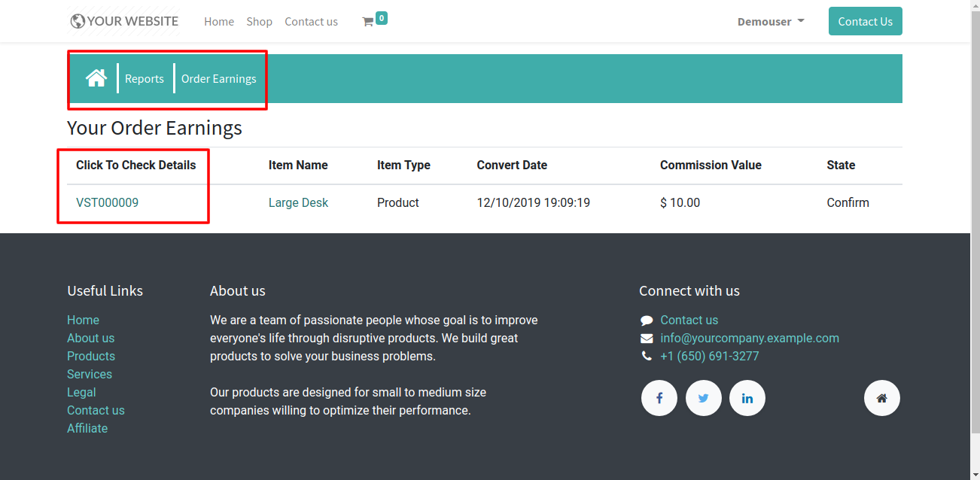Click Reports in the breadcrumb
Screen dimensions: 980x480
pyautogui.click(x=145, y=79)
